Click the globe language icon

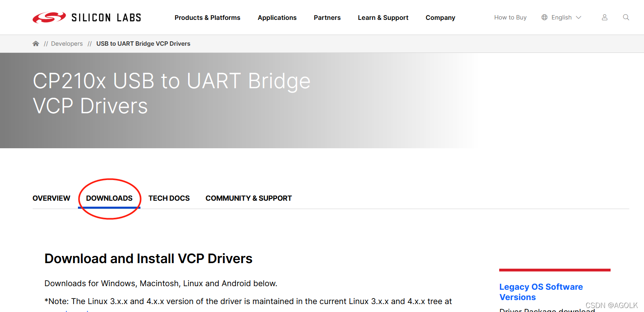pos(545,17)
